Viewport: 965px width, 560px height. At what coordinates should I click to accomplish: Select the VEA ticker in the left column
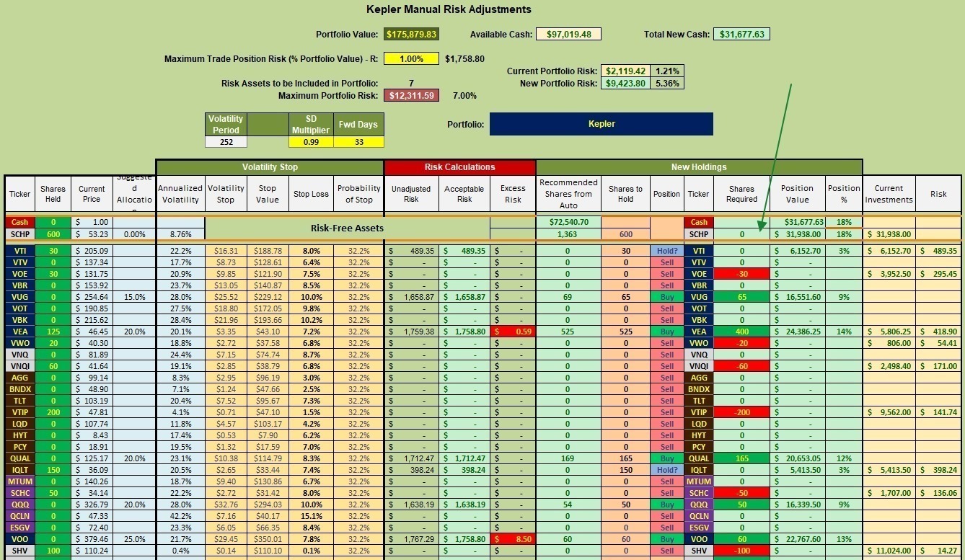(19, 332)
